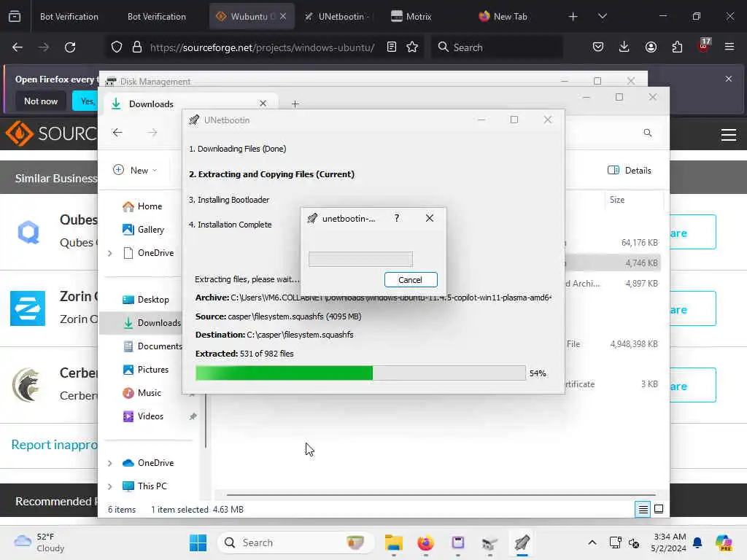
Task: Go back in File Explorer
Action: pos(117,133)
